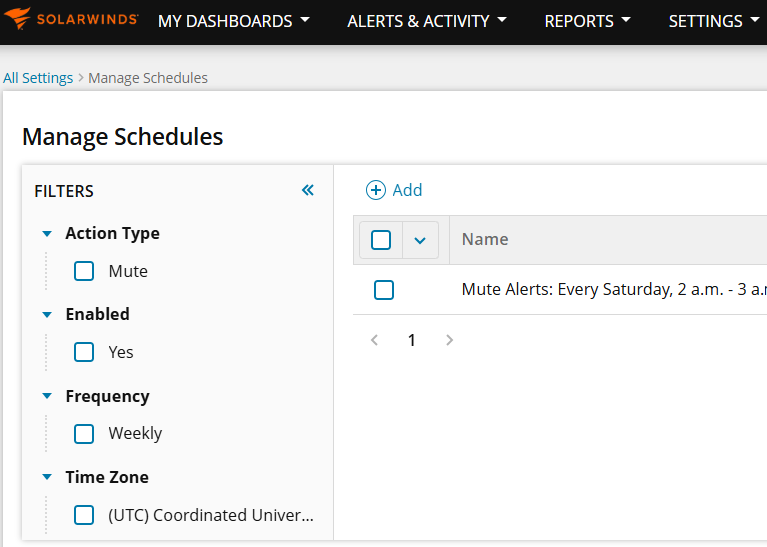Follow the All Settings breadcrumb link
The width and height of the screenshot is (767, 547).
[38, 78]
